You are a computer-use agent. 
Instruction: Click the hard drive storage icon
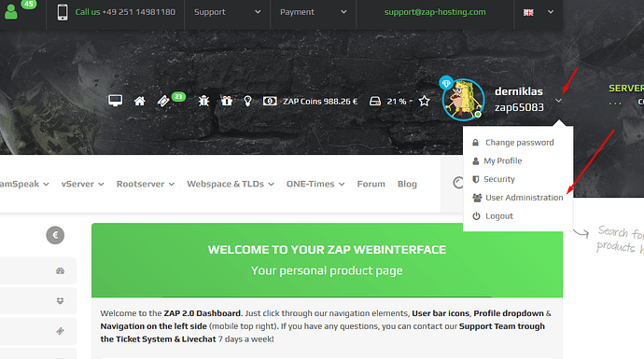[375, 101]
